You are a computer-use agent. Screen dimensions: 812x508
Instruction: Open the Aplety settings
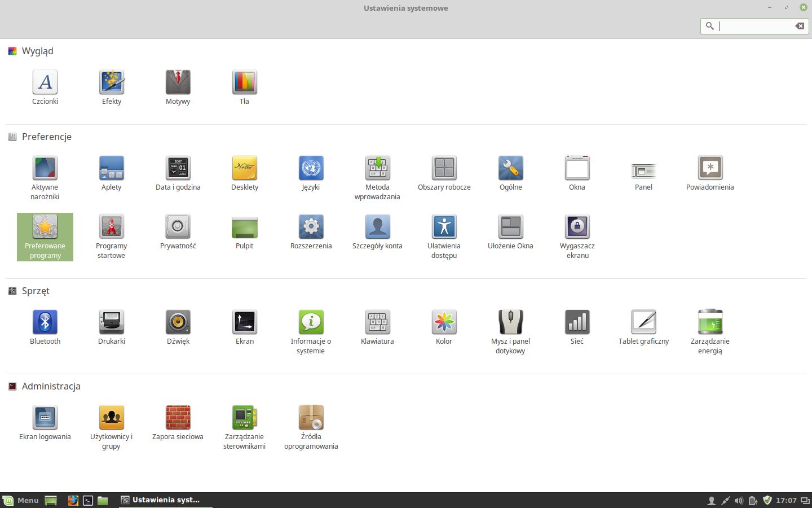point(112,173)
